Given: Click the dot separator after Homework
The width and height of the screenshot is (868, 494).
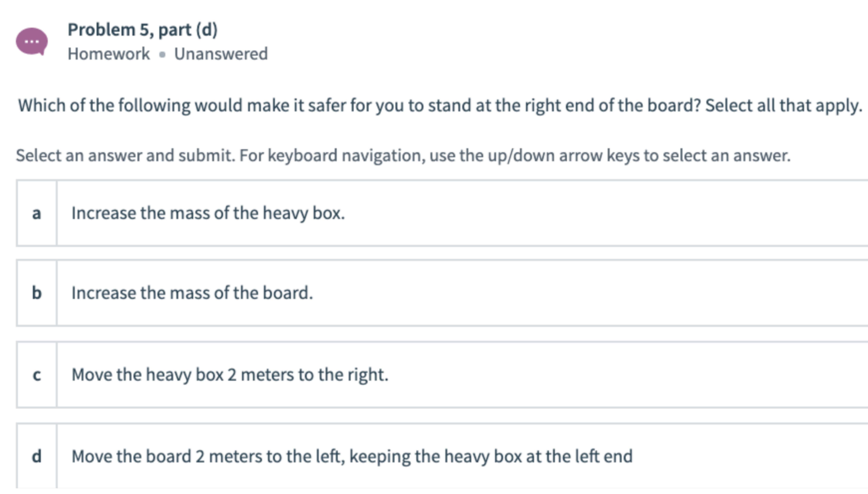Looking at the screenshot, I should pos(162,54).
